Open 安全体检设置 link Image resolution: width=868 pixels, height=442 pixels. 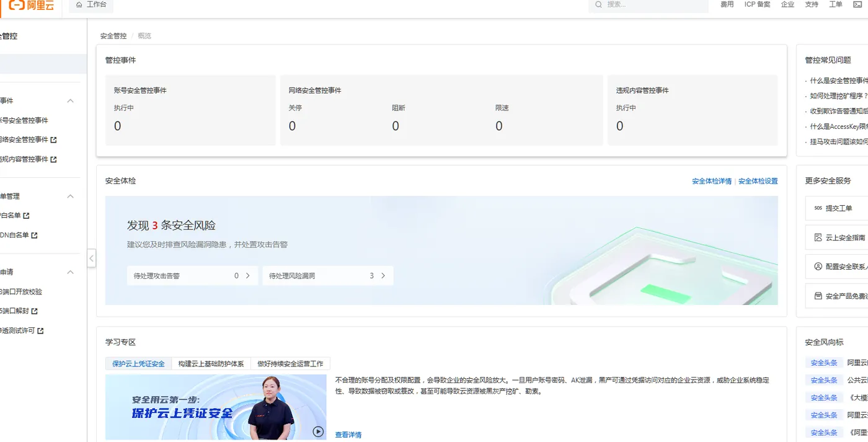coord(758,181)
